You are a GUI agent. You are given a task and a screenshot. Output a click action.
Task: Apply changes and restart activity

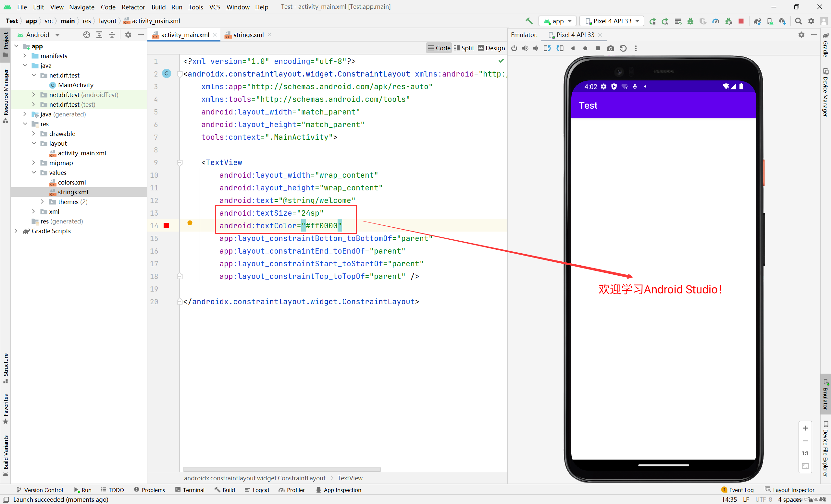click(665, 21)
